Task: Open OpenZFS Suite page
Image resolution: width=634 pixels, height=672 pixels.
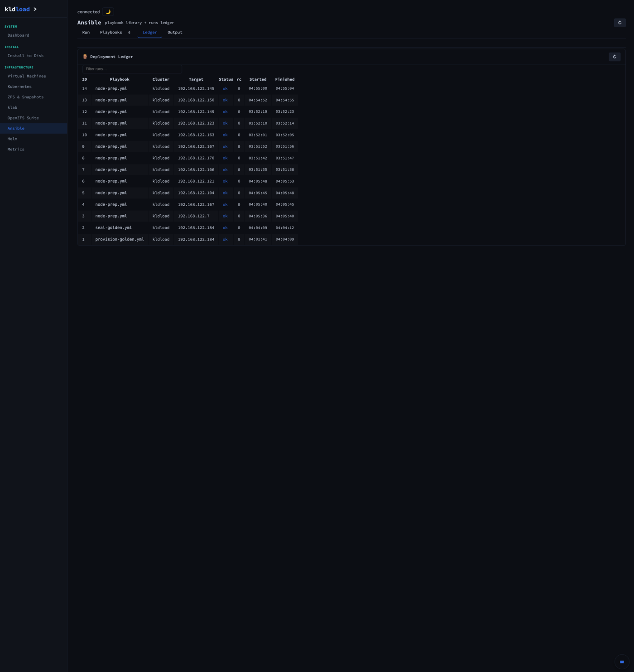Action: point(34,118)
